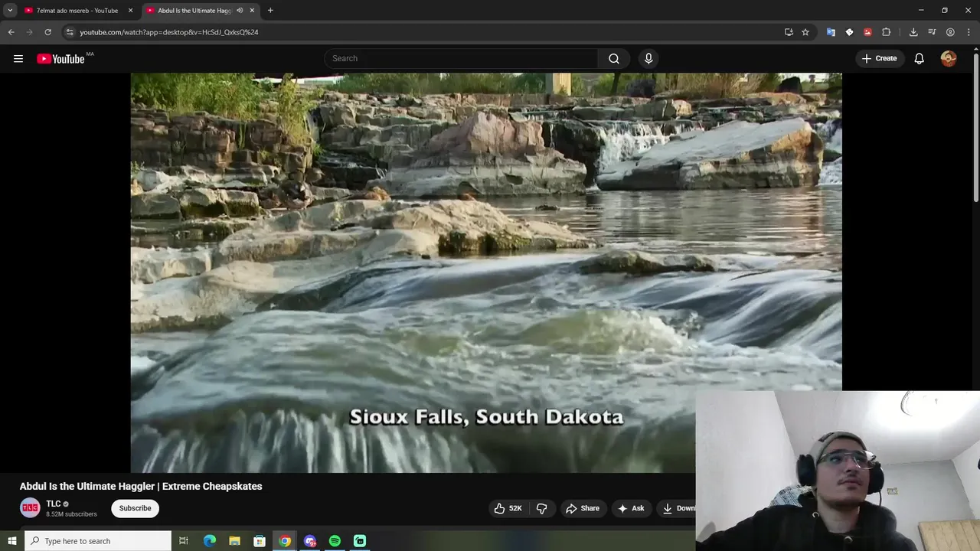Expand Chrome tab search dropdown
The image size is (980, 551).
pos(10,10)
